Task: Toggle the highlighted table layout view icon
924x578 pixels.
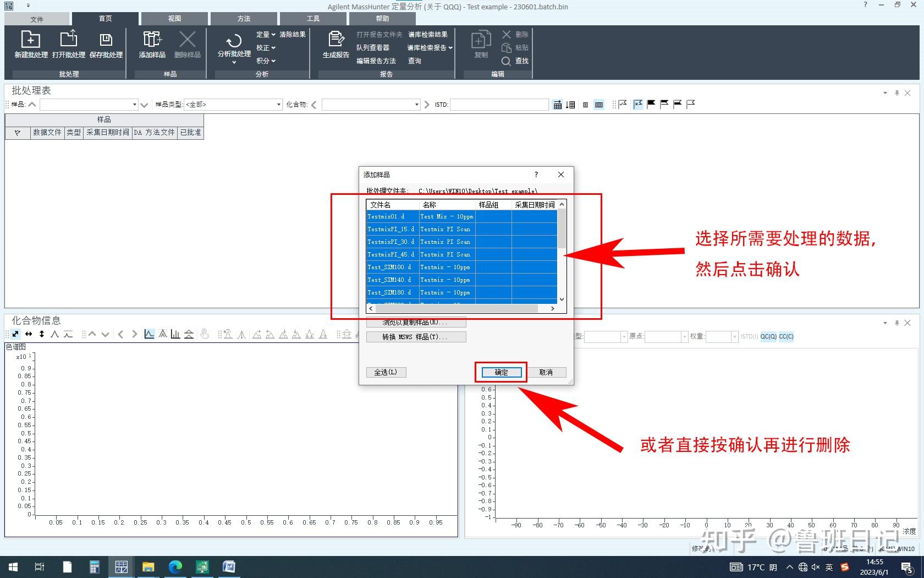Action: (x=598, y=105)
